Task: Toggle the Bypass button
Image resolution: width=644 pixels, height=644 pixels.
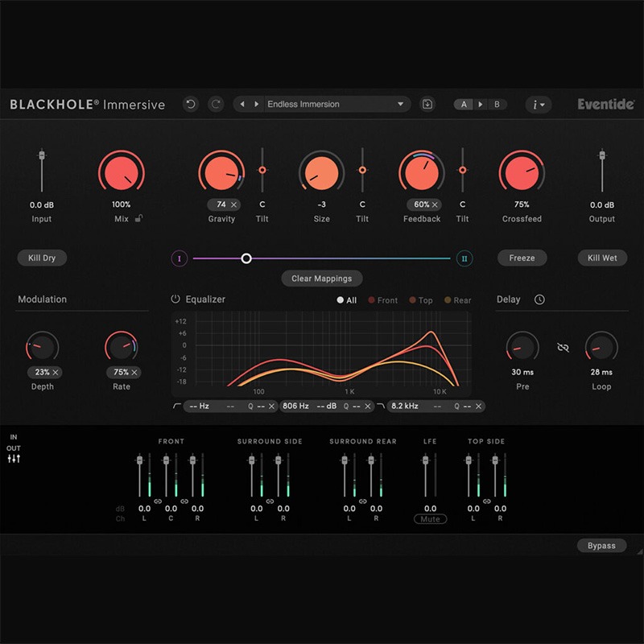Action: [x=601, y=546]
